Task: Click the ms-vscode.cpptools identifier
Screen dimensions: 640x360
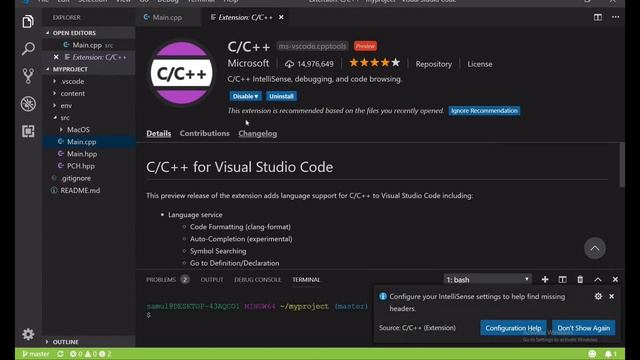Action: click(x=312, y=46)
